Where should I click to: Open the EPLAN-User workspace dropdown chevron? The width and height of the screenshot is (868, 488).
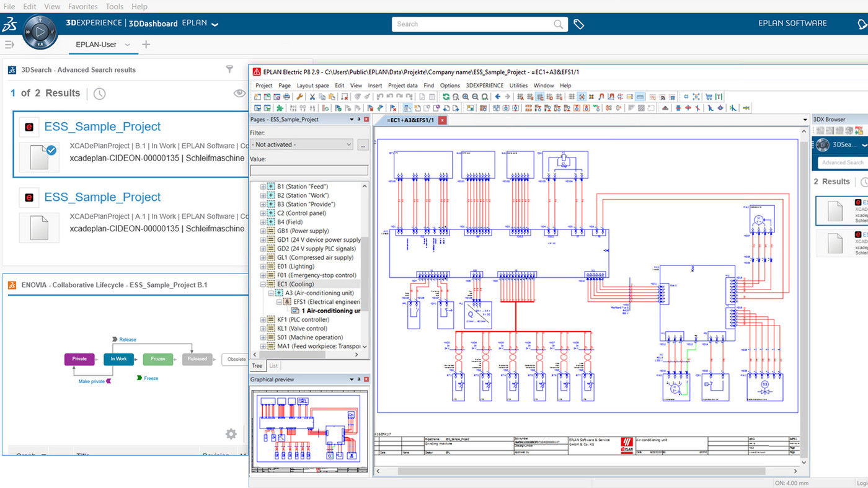128,45
